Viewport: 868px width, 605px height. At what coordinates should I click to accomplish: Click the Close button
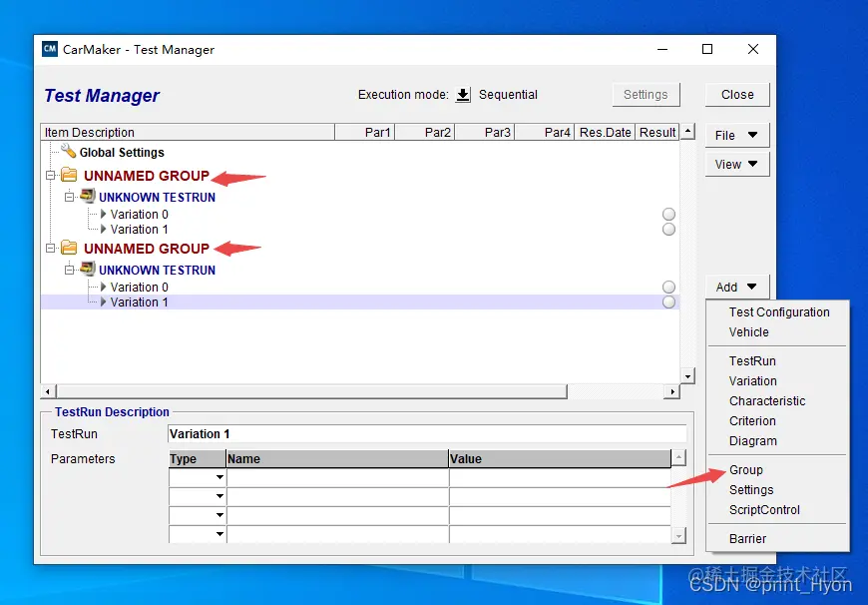point(737,95)
